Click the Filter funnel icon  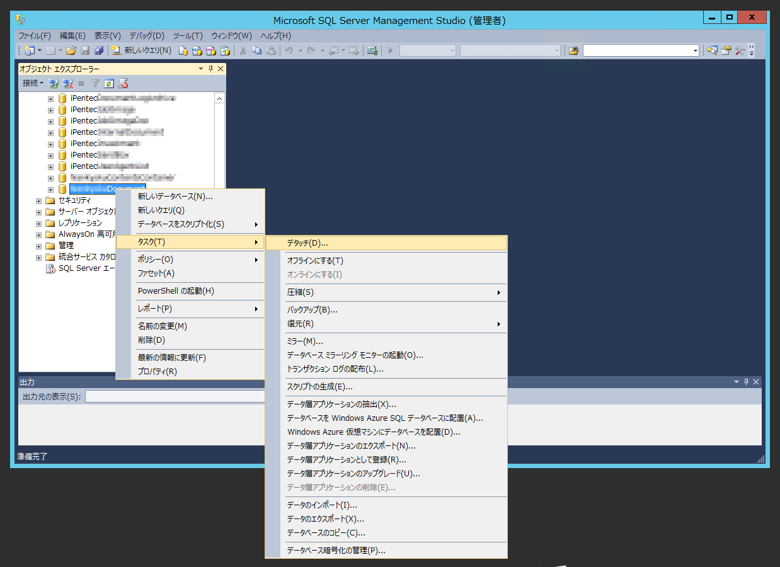(x=95, y=84)
